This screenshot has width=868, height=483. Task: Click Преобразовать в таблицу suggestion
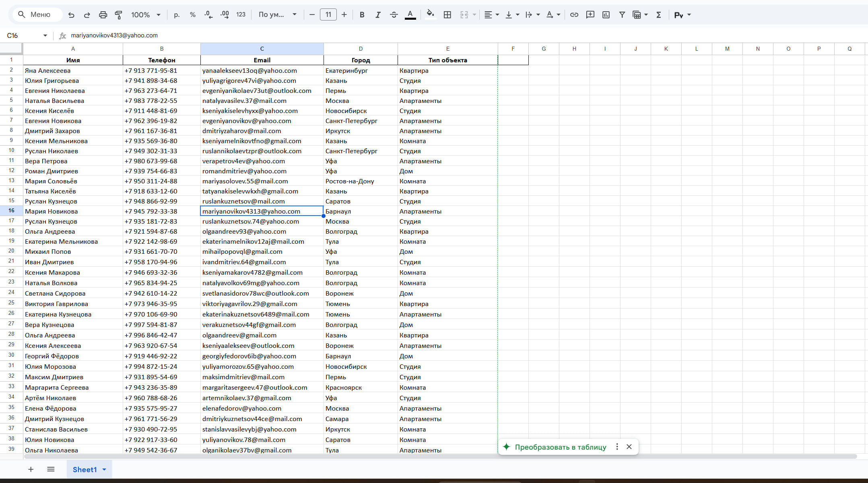point(560,447)
